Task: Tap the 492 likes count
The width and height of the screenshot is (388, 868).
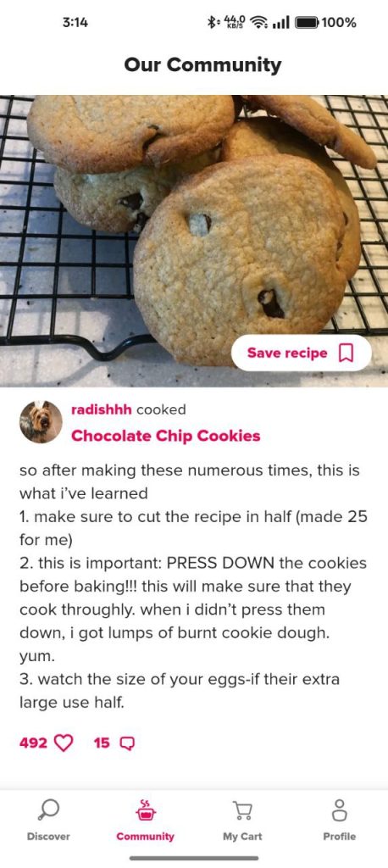Action: click(33, 743)
